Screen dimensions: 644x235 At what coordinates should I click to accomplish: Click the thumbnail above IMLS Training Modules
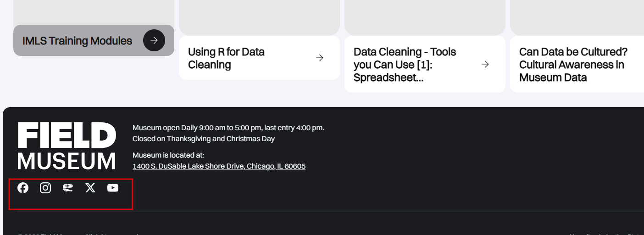94,12
